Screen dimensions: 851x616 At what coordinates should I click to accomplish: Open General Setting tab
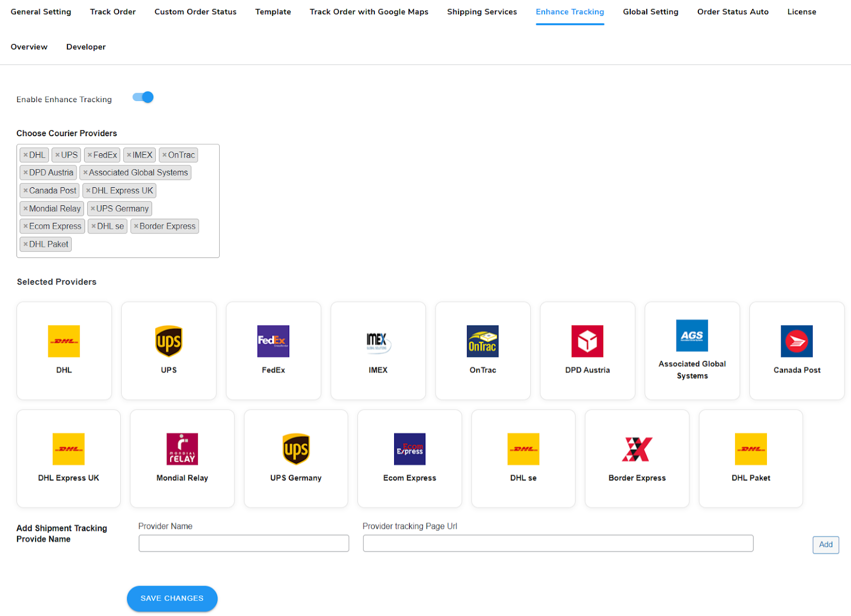pyautogui.click(x=41, y=12)
